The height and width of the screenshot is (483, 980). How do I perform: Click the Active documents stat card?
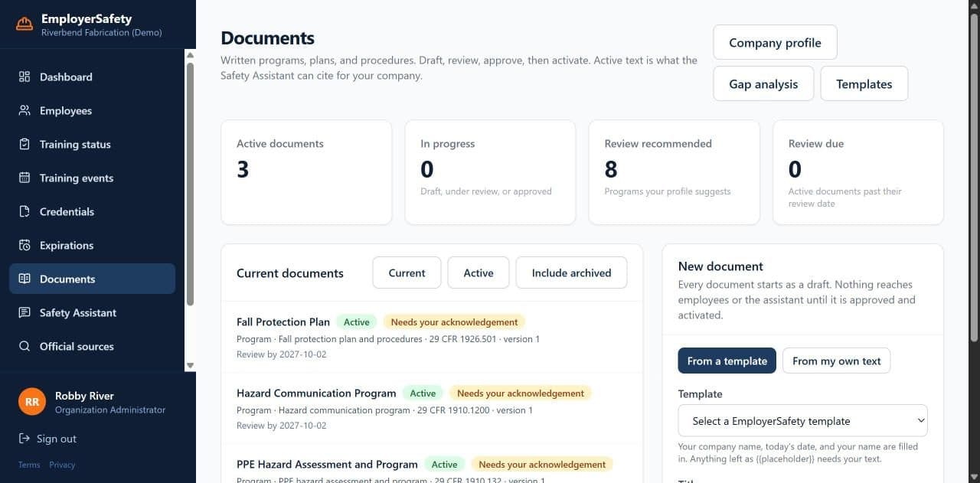(306, 172)
